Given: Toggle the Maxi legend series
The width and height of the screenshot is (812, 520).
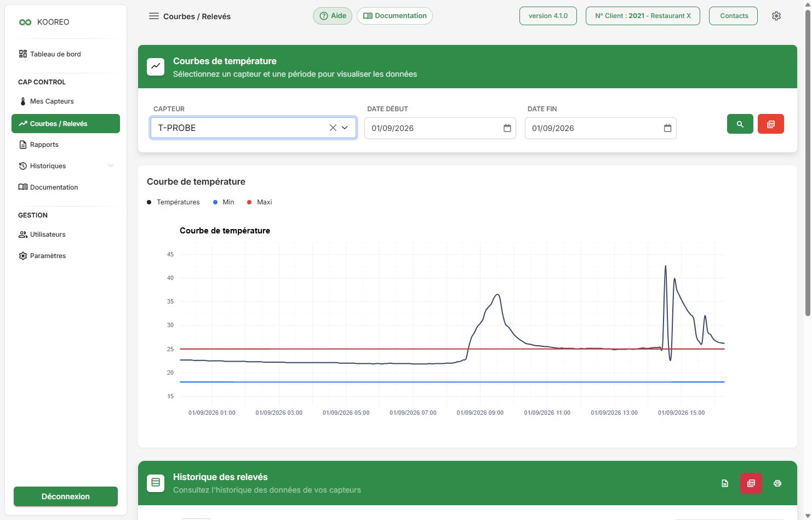Looking at the screenshot, I should pos(260,202).
